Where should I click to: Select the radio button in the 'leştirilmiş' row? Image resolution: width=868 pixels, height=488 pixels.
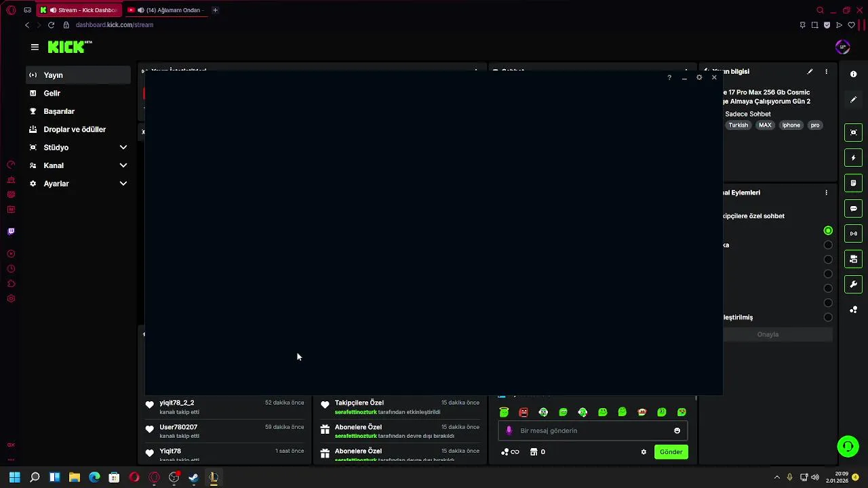(828, 317)
